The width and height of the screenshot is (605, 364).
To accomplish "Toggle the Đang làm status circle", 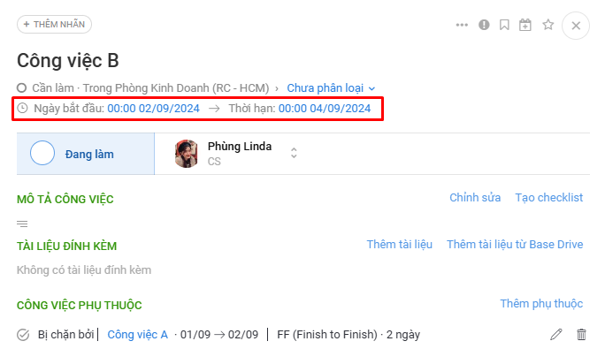I will 42,153.
